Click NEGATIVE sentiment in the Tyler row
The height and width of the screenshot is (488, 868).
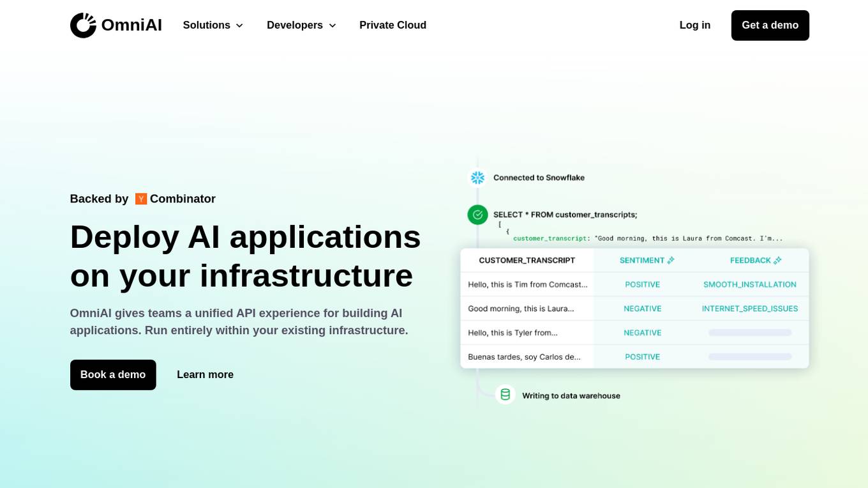click(x=642, y=333)
